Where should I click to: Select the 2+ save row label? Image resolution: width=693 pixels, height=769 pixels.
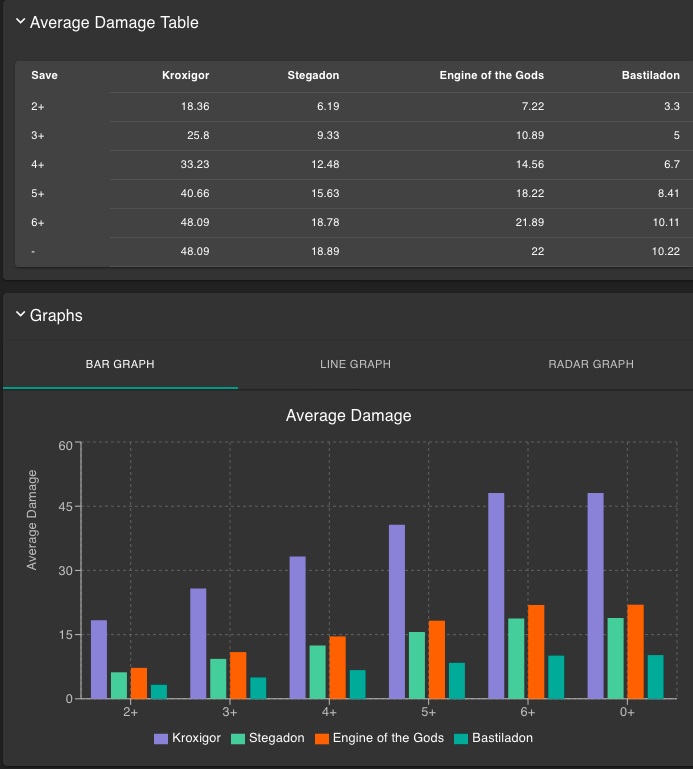[38, 106]
